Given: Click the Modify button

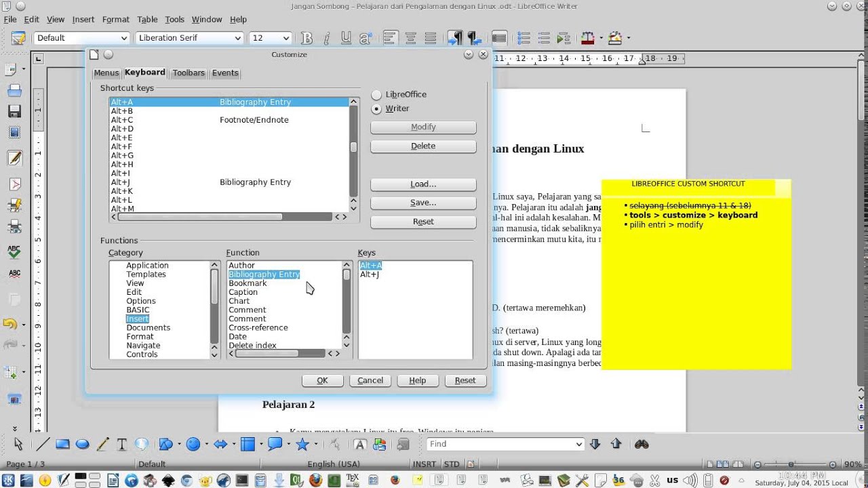Looking at the screenshot, I should coord(423,127).
